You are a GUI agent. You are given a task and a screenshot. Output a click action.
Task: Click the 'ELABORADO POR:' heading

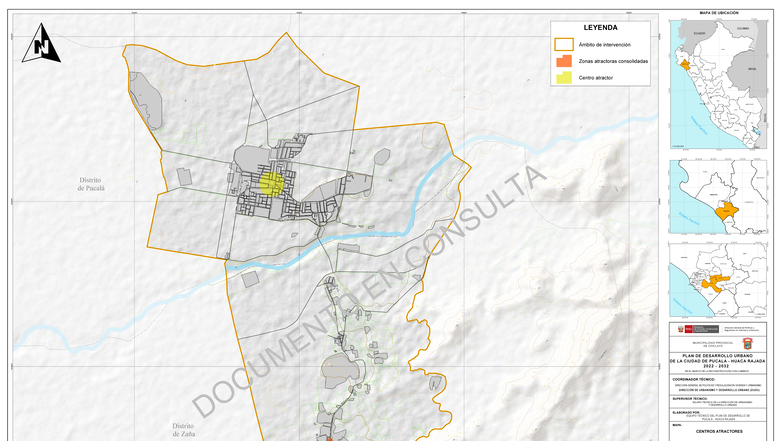pos(686,412)
